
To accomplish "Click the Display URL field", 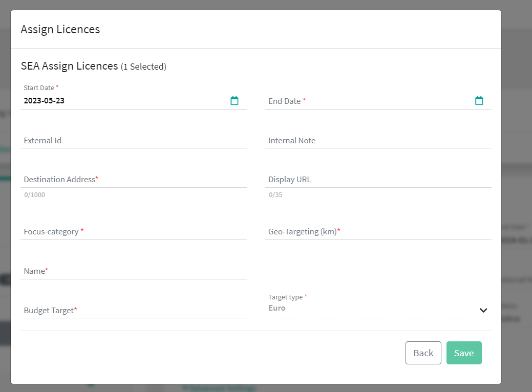I will coord(378,180).
